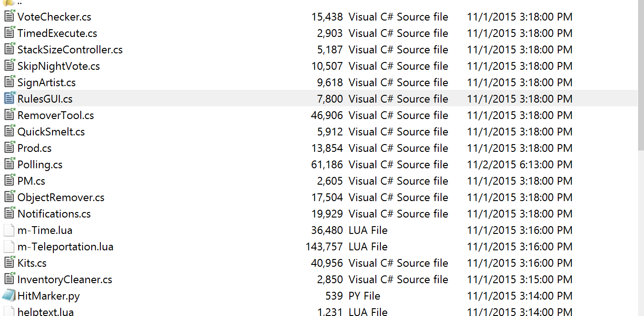Select the ObjectRemover.cs file name
644x316 pixels.
[61, 197]
